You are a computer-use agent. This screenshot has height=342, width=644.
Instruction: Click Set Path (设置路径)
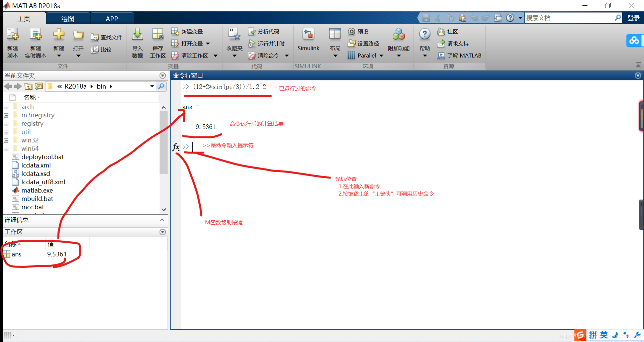pyautogui.click(x=363, y=43)
